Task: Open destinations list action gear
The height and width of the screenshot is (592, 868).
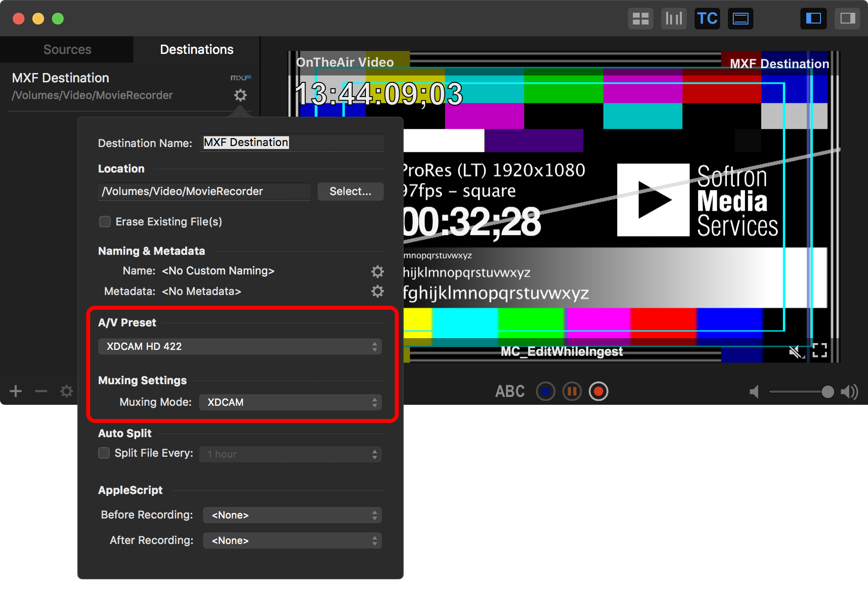Action: 67,391
